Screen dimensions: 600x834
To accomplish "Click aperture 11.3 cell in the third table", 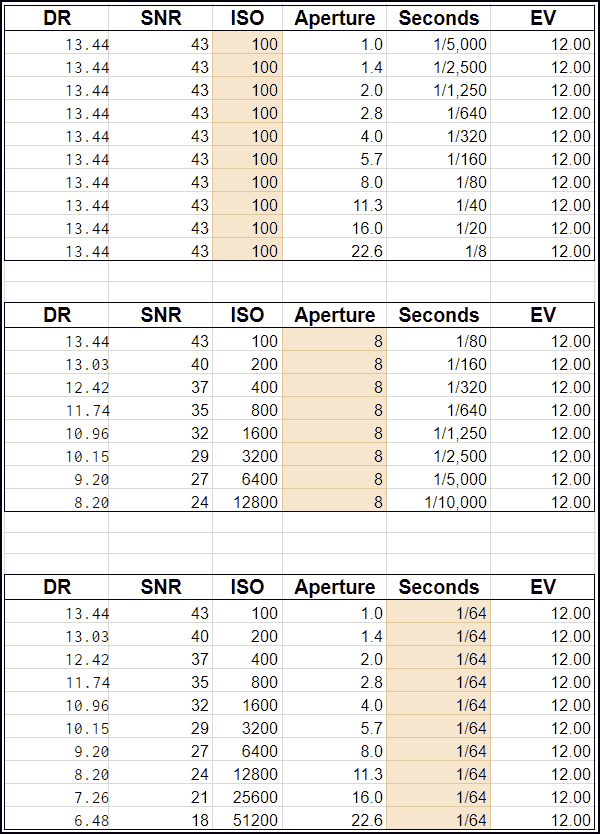I will click(335, 774).
